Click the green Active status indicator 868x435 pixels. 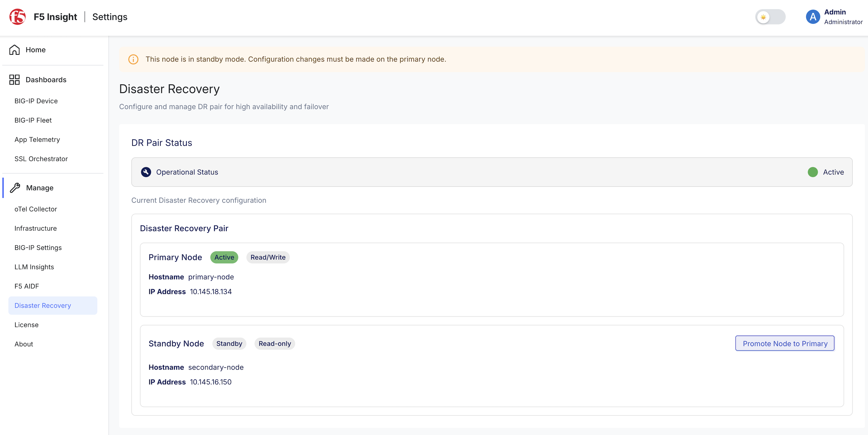pos(813,172)
